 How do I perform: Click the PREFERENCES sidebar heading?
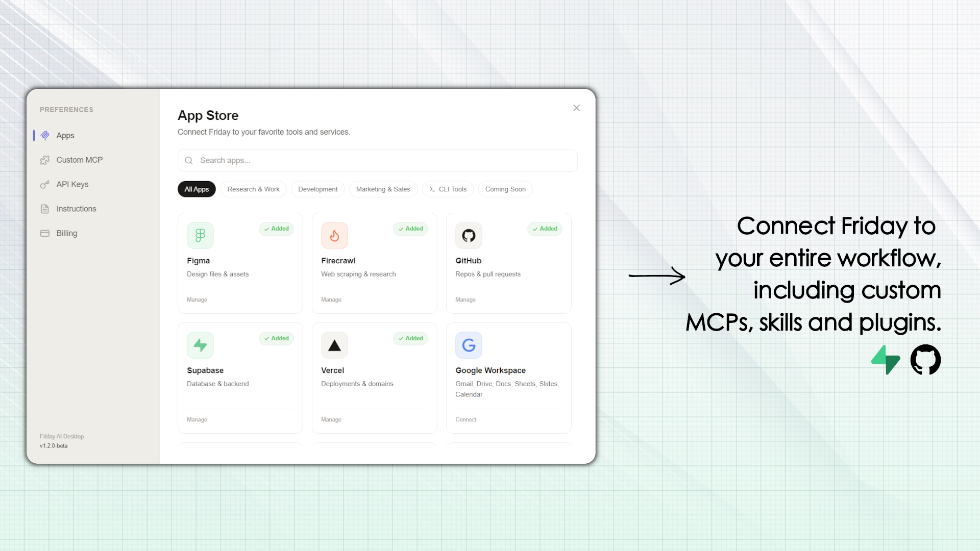pyautogui.click(x=66, y=110)
